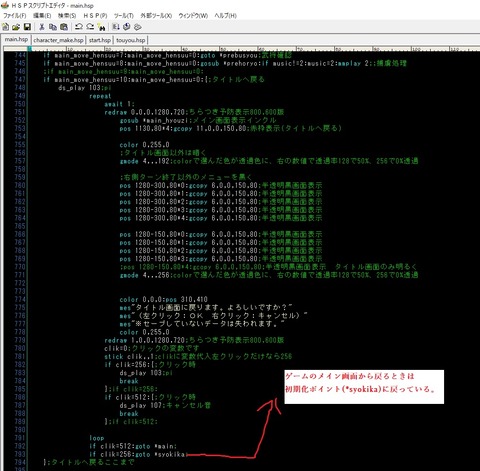480x471 pixels.
Task: Switch to the main.hsp tab
Action: [16, 39]
